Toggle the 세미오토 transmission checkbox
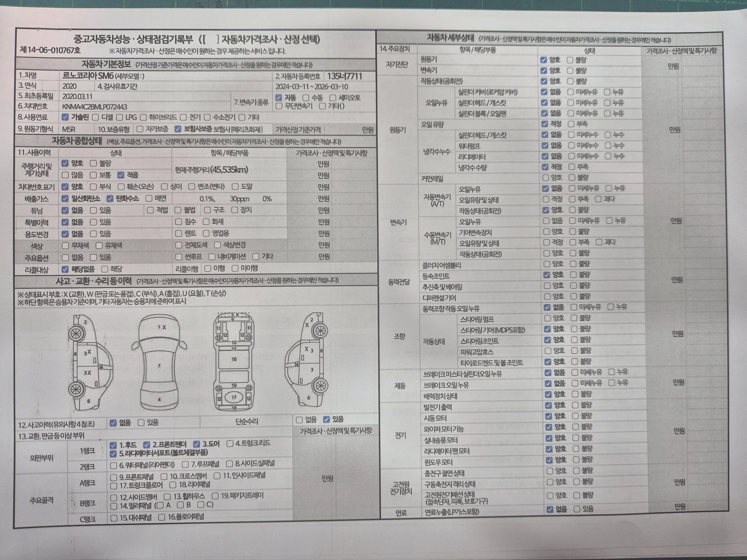This screenshot has width=747, height=560. coord(333,98)
